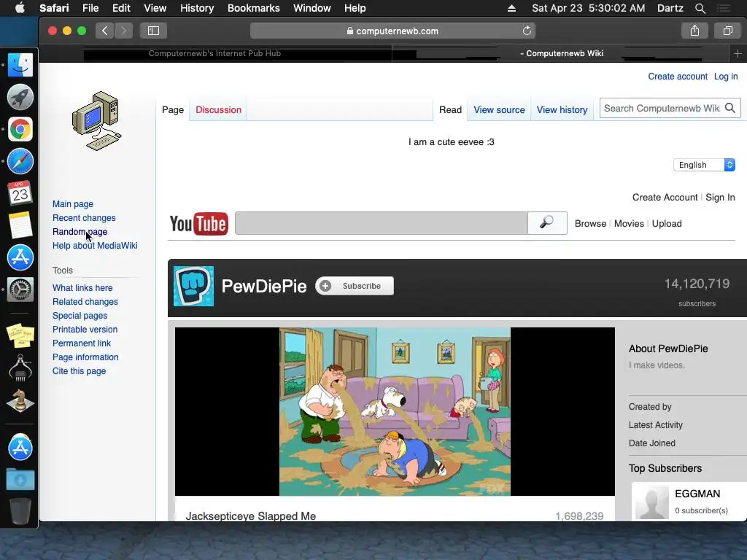The image size is (747, 560).
Task: Open Special pages link
Action: [x=80, y=315]
